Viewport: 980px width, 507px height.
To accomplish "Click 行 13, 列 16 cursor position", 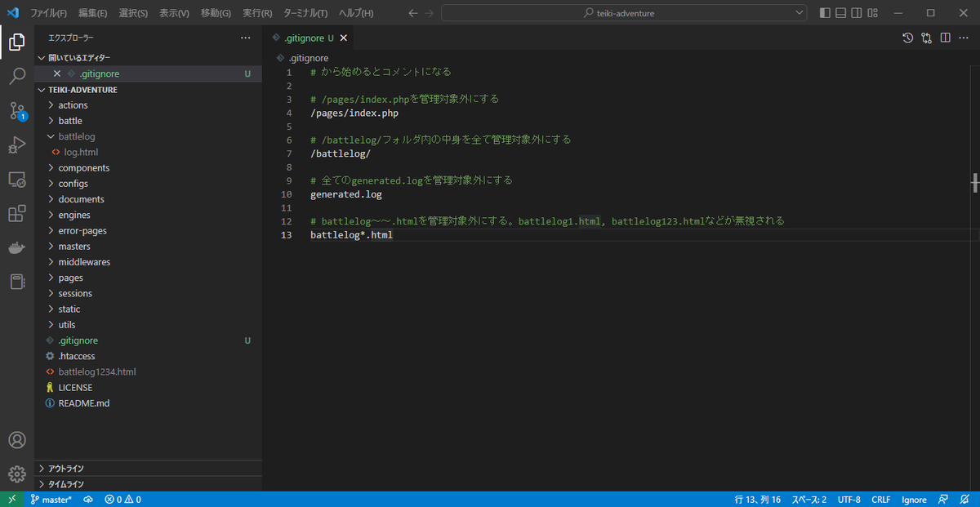I will [758, 499].
